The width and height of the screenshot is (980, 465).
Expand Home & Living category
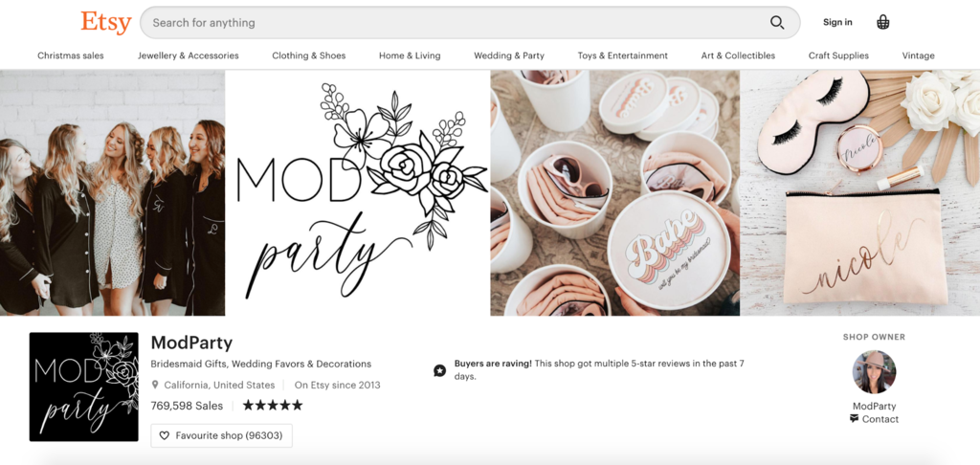(410, 55)
